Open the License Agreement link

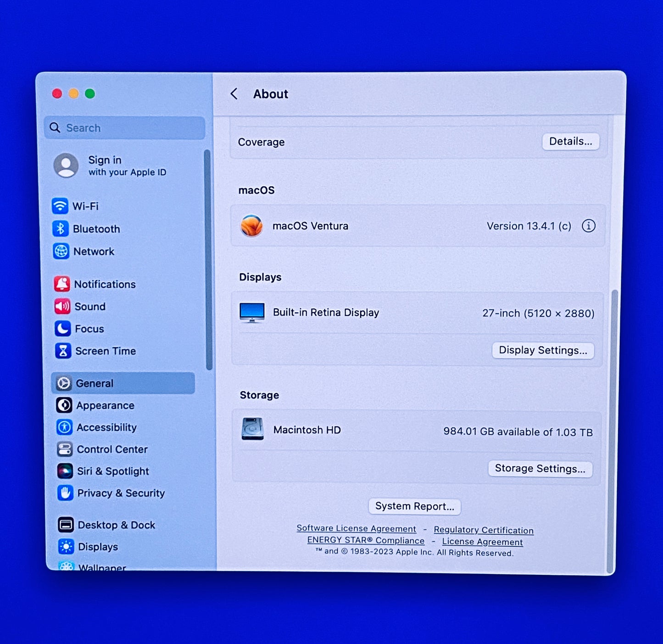(482, 542)
